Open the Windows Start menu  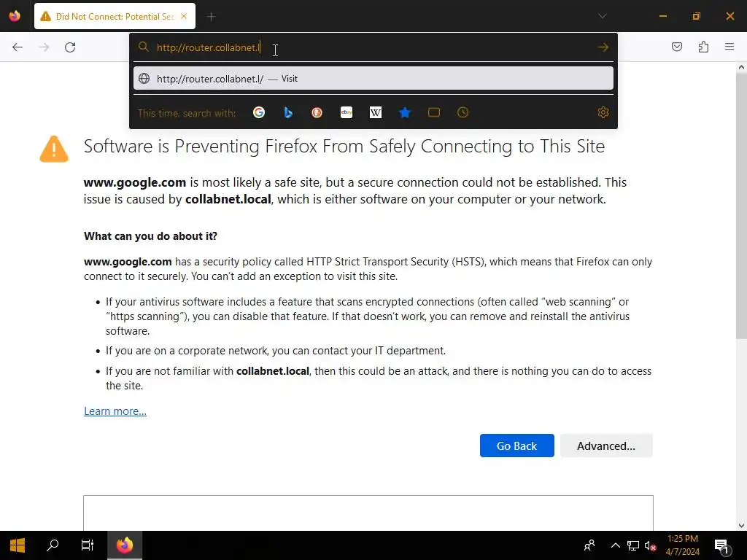point(18,545)
